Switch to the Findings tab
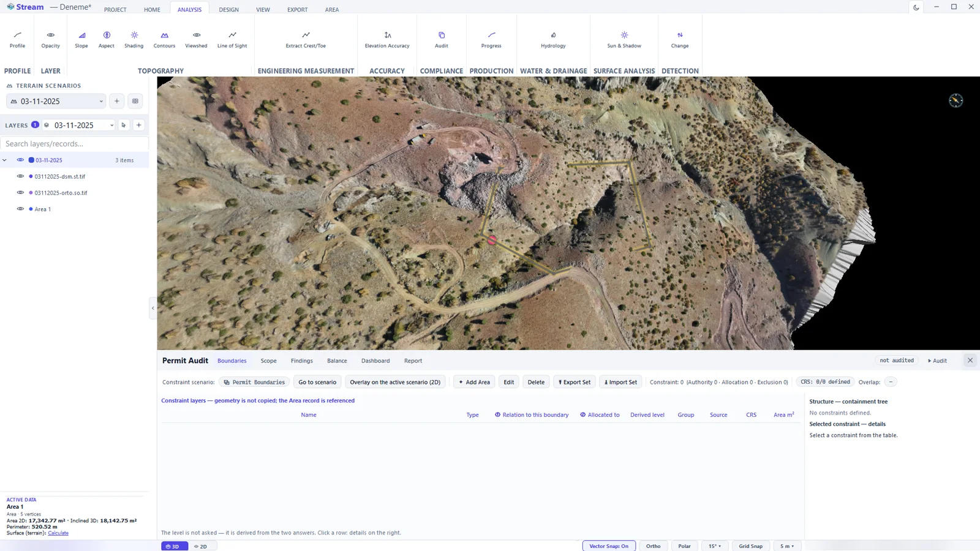This screenshot has height=551, width=980. [x=302, y=361]
